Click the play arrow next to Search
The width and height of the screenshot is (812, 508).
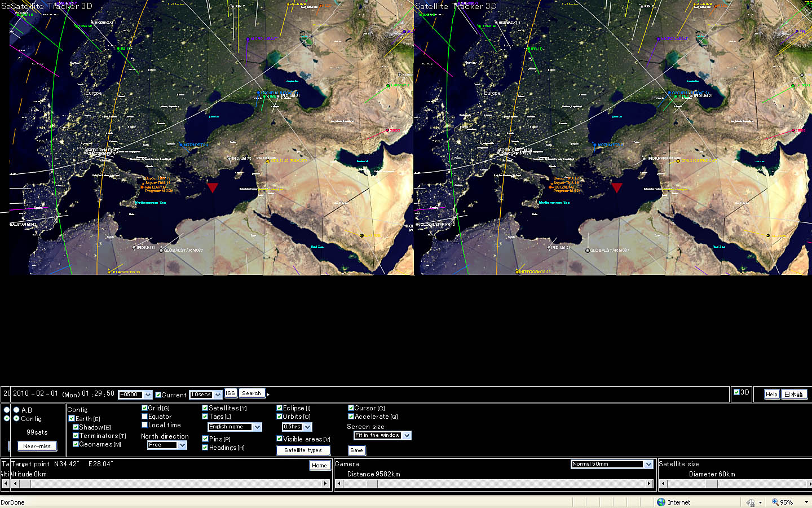tap(268, 394)
